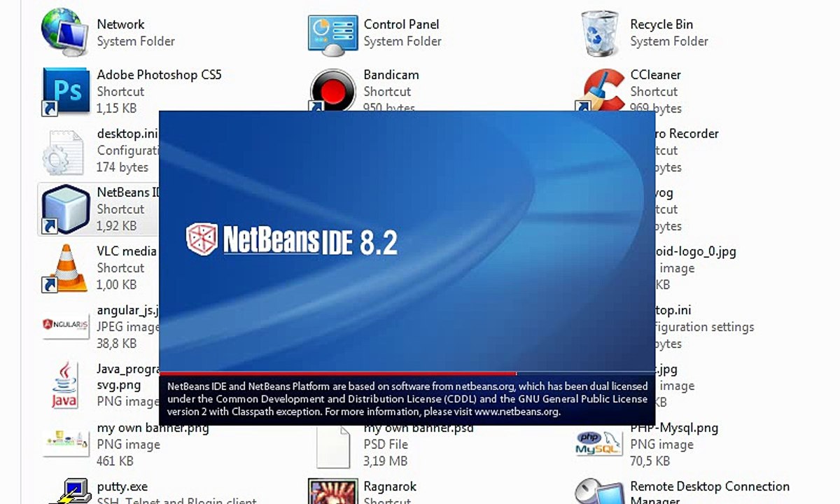Select the blank PSD file icon

333,447
